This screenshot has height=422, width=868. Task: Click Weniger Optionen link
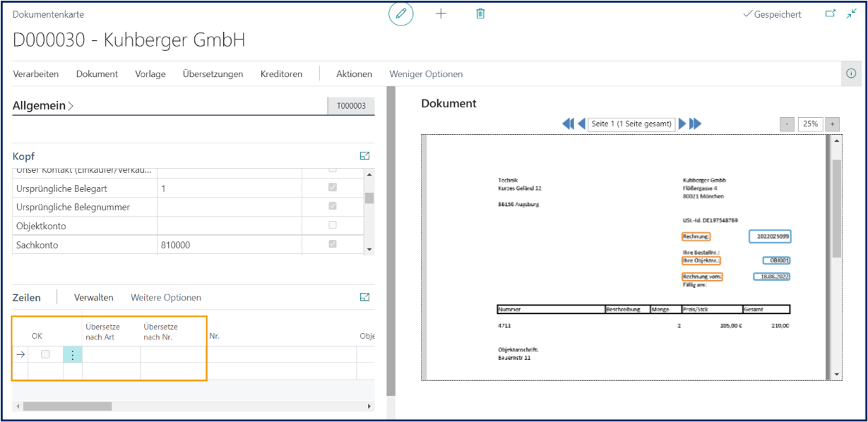tap(425, 74)
